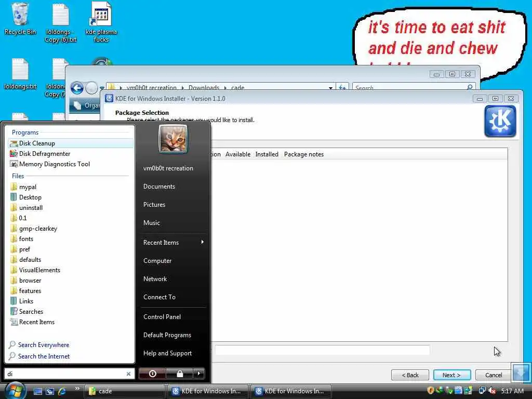Screen dimensions: 532x399
Task: Select loldongs.txt desktop file
Action: [20, 74]
